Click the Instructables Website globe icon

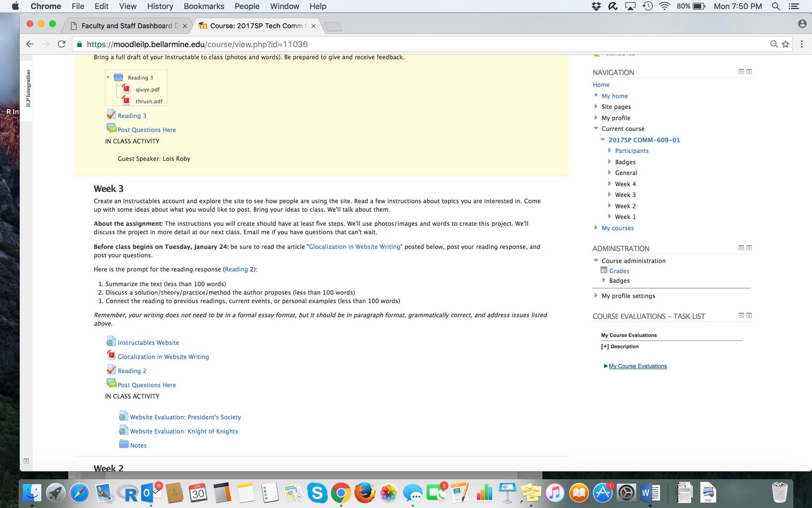click(111, 341)
